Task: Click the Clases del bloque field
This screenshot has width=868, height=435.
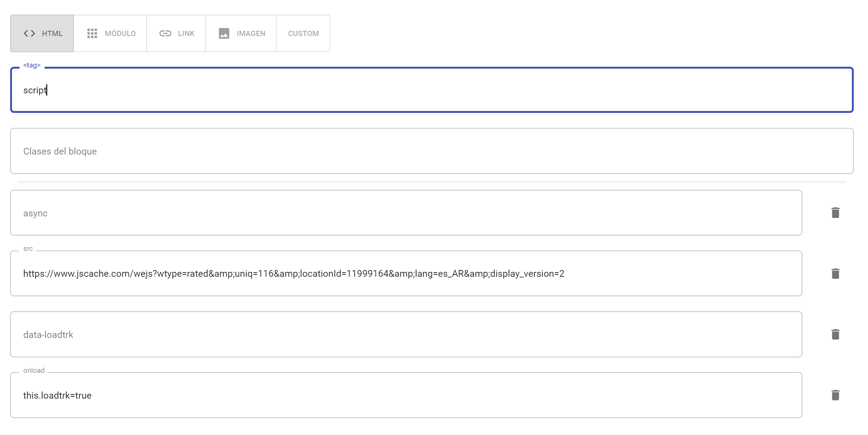Action: (x=431, y=151)
